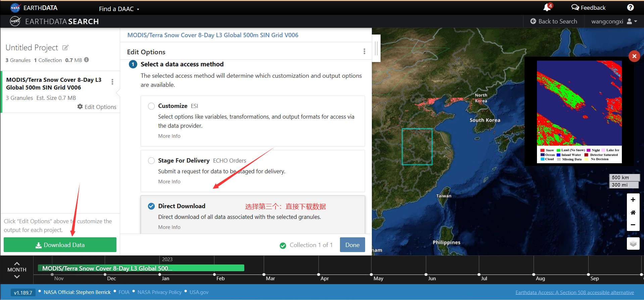The height and width of the screenshot is (300, 644).
Task: Click the 3 Granules project count
Action: coord(18,60)
